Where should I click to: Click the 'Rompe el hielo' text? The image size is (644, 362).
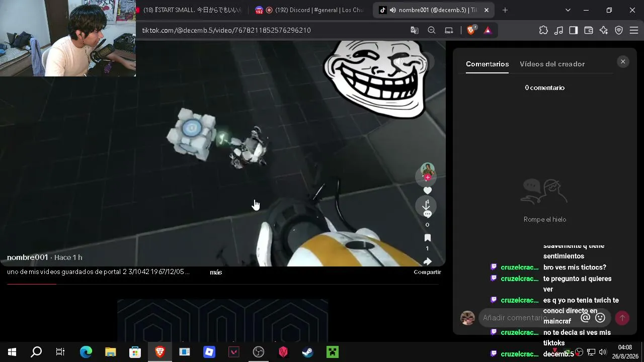click(x=545, y=219)
